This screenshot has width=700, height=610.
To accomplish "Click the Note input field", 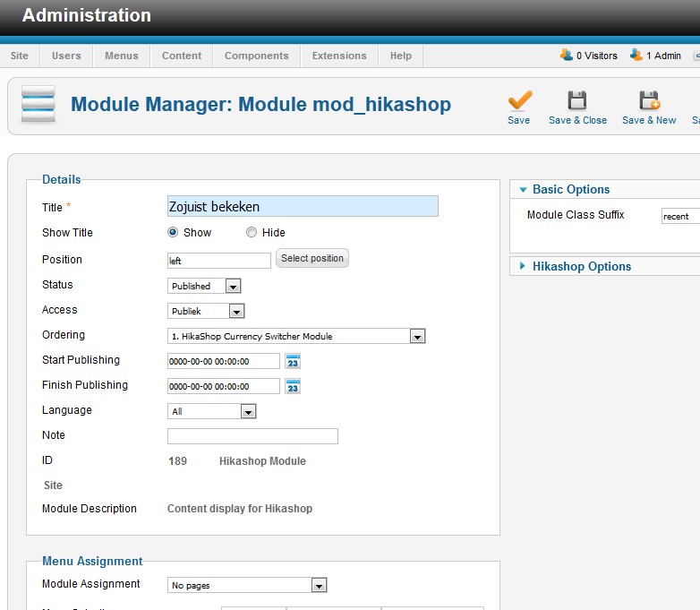I will (252, 436).
